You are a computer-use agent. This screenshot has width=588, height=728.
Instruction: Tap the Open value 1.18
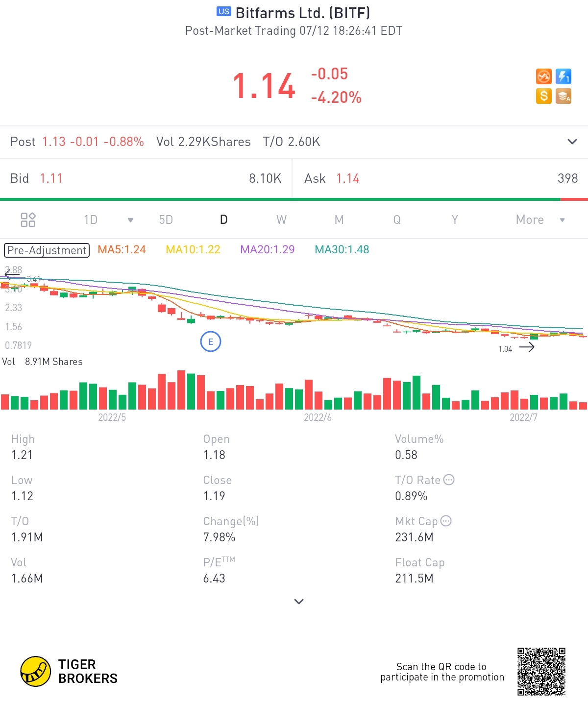click(214, 455)
